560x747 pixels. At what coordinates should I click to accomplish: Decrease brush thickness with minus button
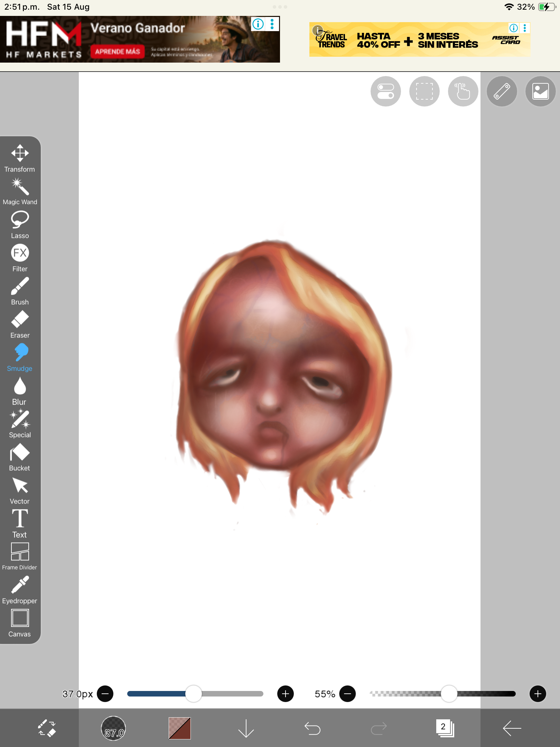point(105,694)
